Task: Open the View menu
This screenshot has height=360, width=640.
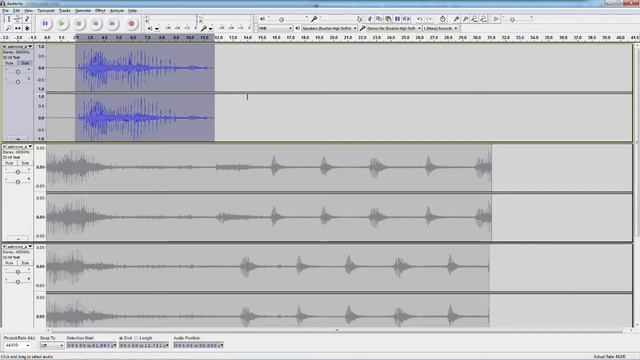Action: tap(29, 11)
